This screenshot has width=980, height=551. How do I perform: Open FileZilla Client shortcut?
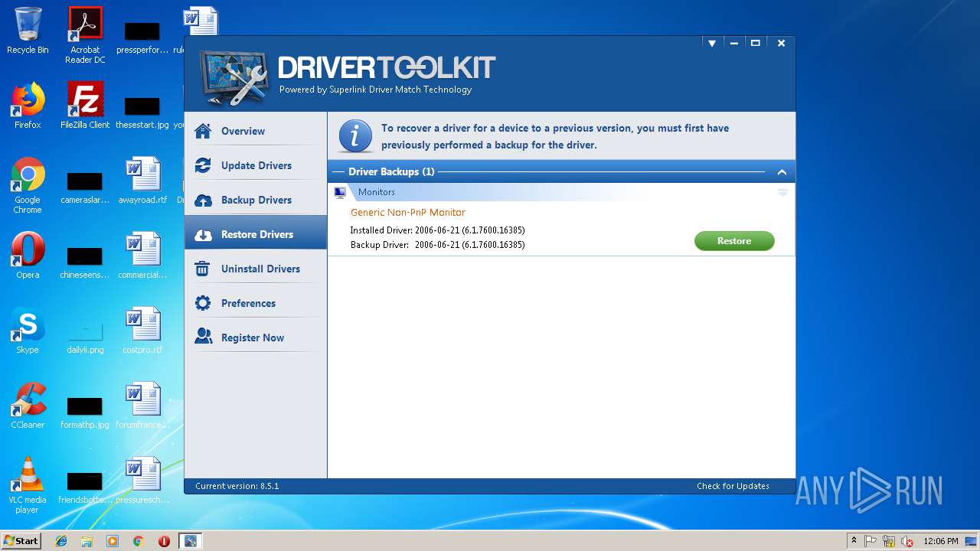point(85,105)
